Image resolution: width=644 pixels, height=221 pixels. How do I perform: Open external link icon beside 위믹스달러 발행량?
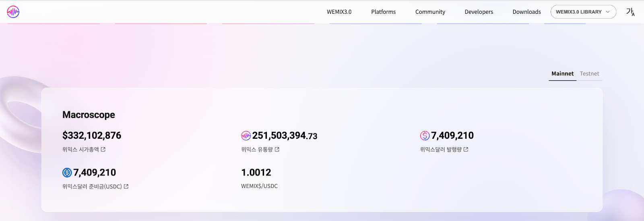click(466, 149)
